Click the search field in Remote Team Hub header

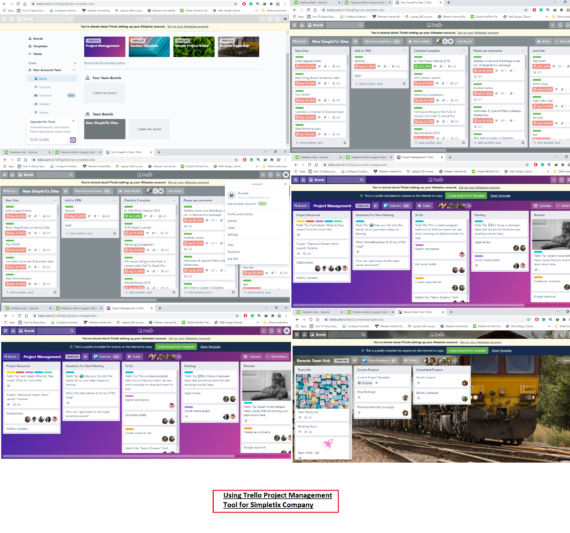347,334
